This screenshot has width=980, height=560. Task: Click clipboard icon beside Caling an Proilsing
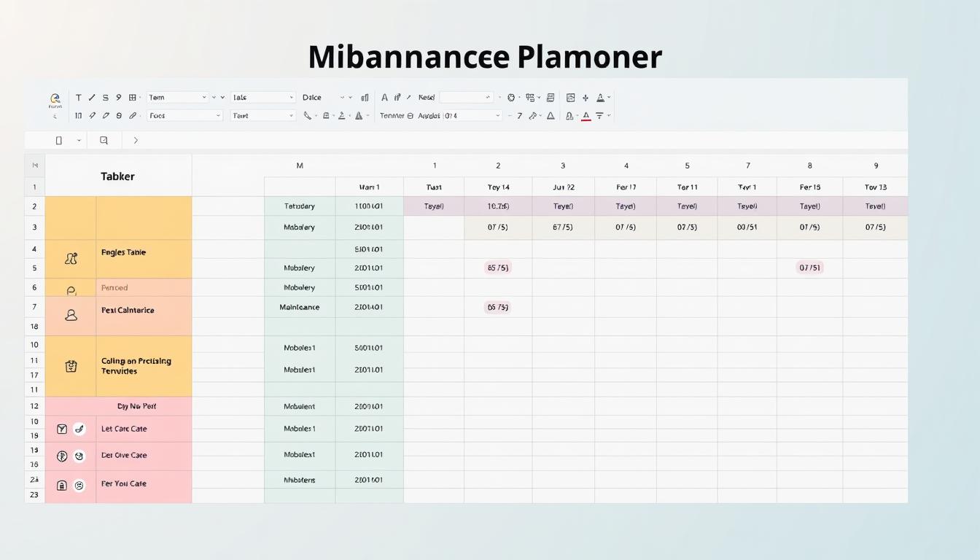(71, 366)
